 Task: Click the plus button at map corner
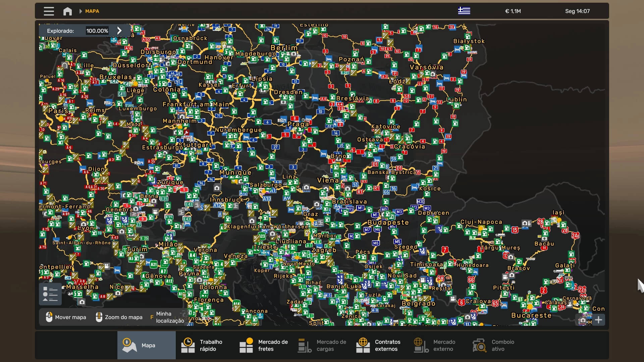coord(598,320)
